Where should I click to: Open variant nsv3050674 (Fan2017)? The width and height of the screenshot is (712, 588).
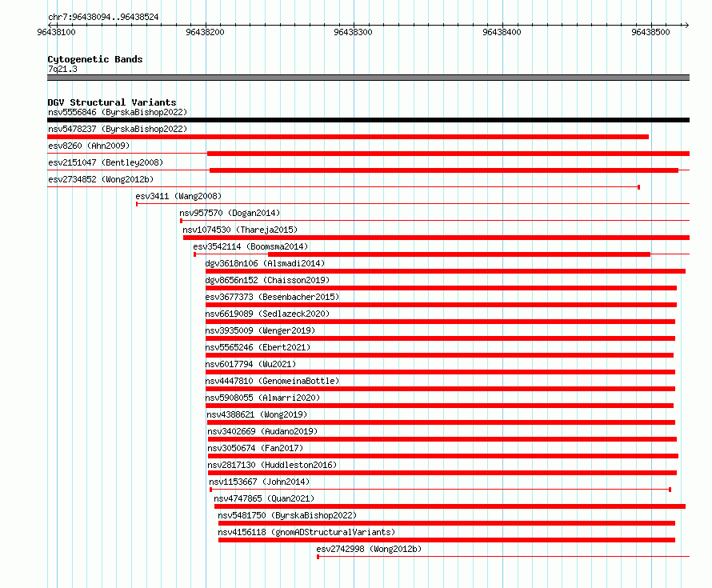[x=255, y=448]
